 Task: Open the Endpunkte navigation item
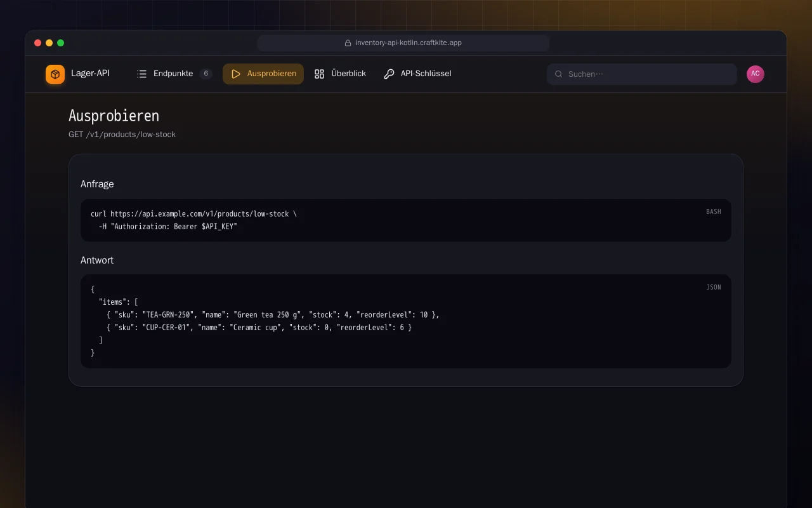tap(174, 74)
